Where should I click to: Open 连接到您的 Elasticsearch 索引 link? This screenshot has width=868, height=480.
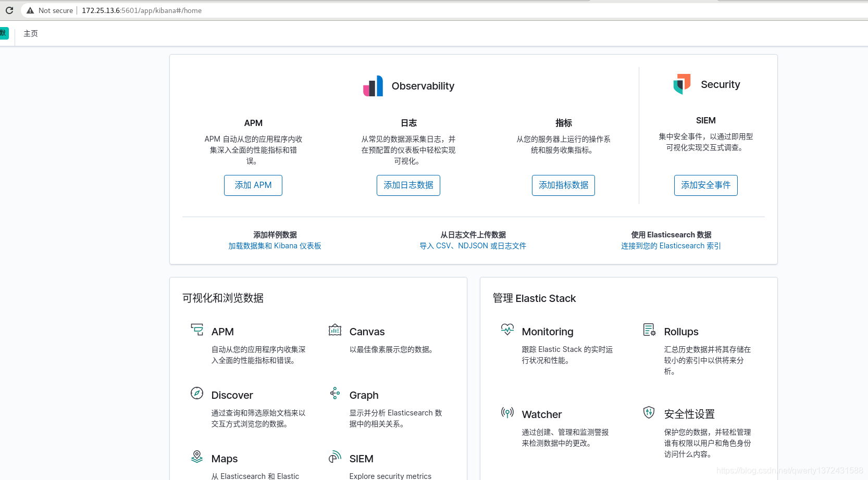671,246
